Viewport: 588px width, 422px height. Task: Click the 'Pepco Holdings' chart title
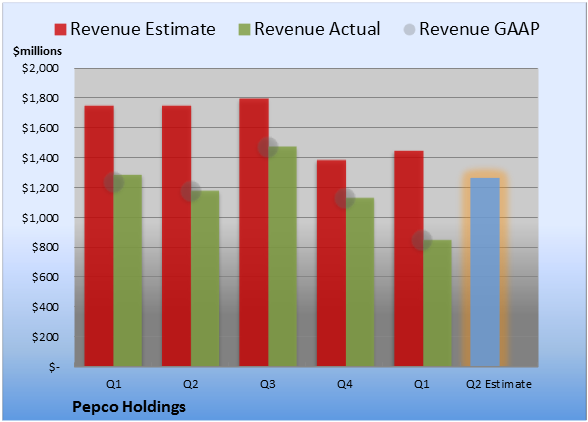point(129,407)
